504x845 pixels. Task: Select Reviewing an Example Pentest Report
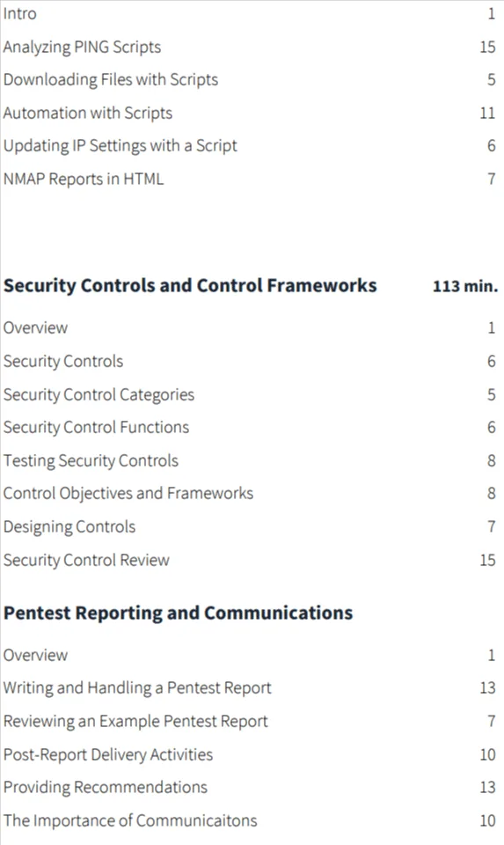135,722
